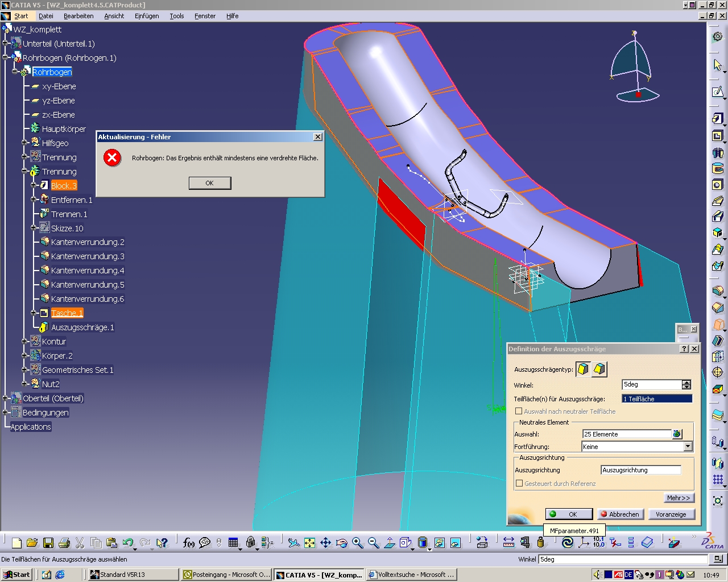Collapse the Rohrbogen (Rohrbogen.1) tree node

coord(5,57)
